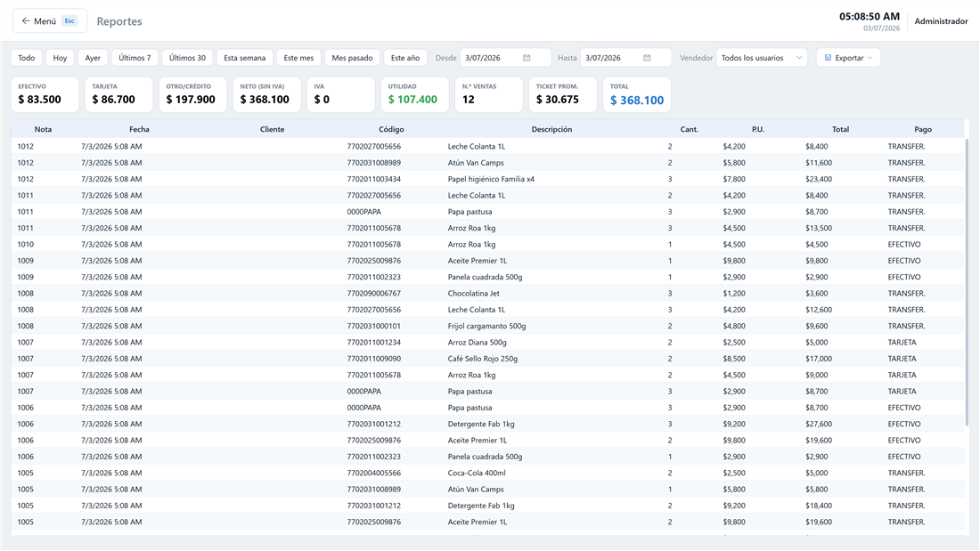Filter reports by Esta semana
This screenshot has width=980, height=551.
click(244, 58)
